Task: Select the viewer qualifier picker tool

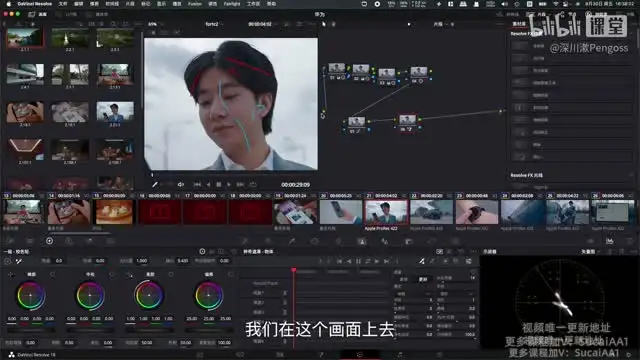Action: (x=155, y=184)
